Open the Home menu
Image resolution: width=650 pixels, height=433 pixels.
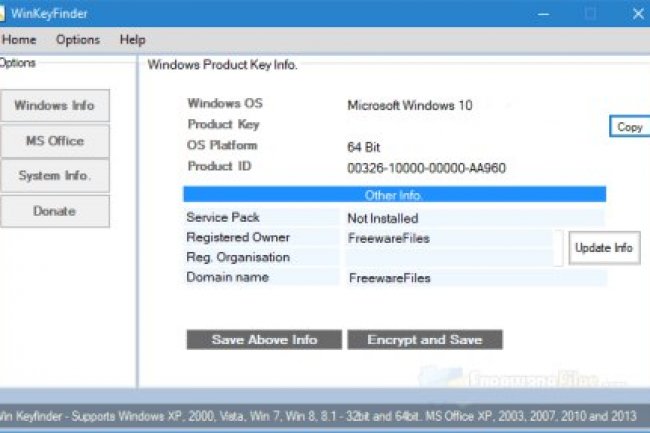19,40
